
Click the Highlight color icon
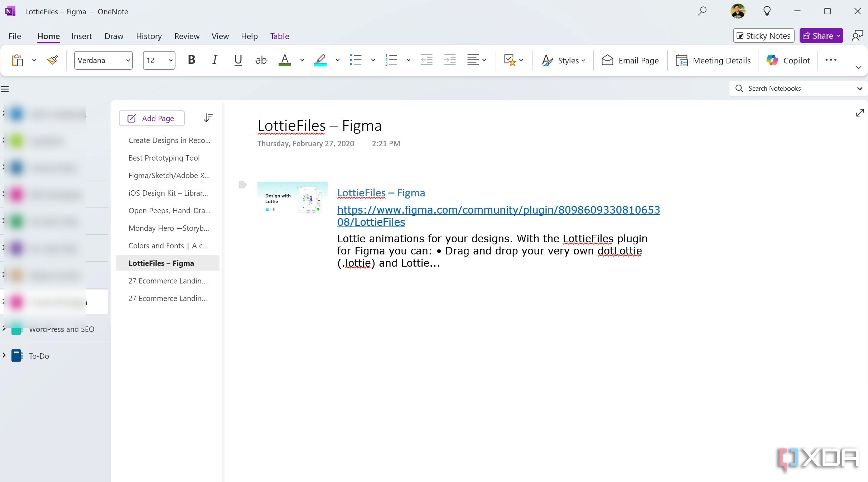pos(319,60)
